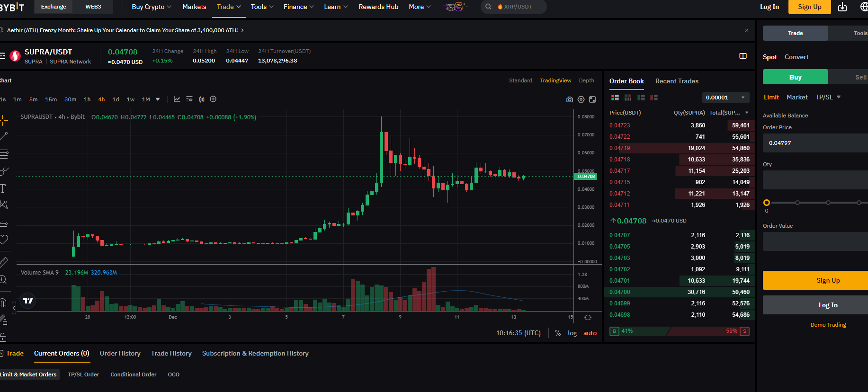Switch to the Recent Trades tab
This screenshot has height=392, width=868.
coord(677,81)
